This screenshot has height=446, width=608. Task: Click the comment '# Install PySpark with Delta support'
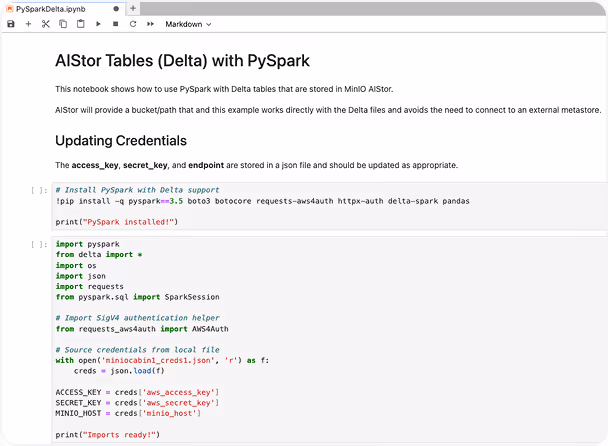137,190
